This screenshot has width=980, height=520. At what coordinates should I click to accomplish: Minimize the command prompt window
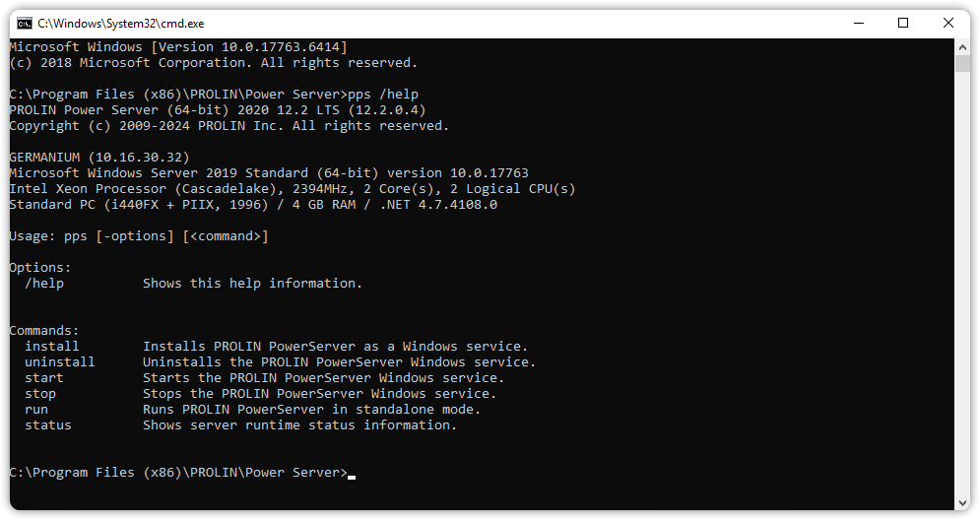coord(858,23)
